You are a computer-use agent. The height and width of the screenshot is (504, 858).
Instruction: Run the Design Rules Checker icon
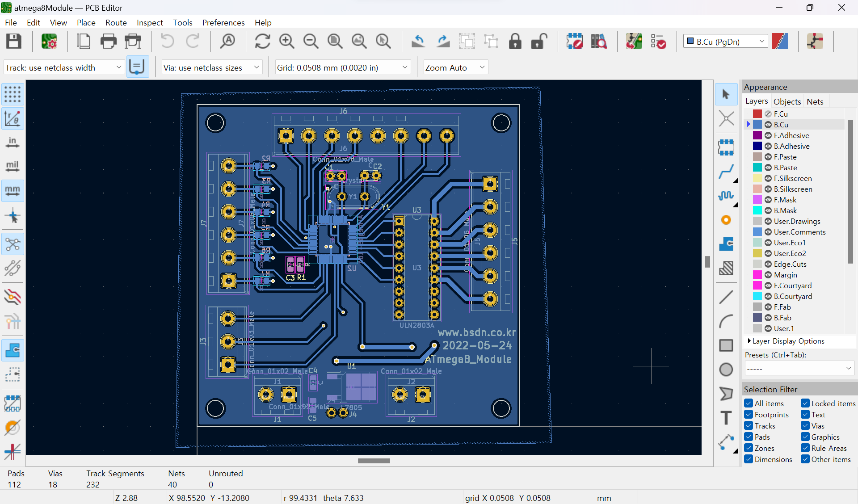(658, 42)
